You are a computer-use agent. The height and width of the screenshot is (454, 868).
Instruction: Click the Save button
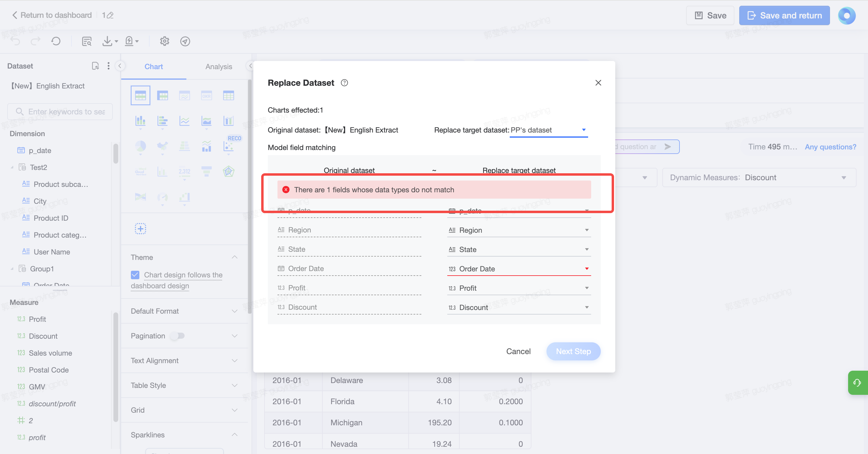pyautogui.click(x=710, y=15)
